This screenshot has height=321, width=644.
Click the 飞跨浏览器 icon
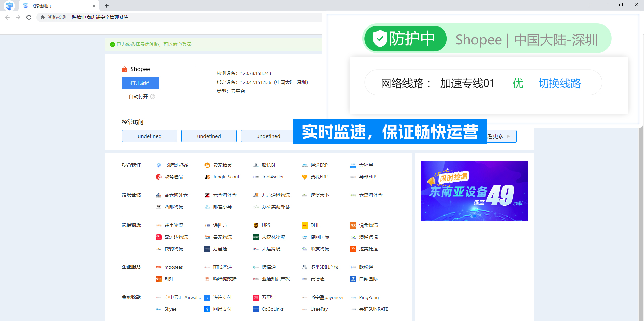[159, 165]
